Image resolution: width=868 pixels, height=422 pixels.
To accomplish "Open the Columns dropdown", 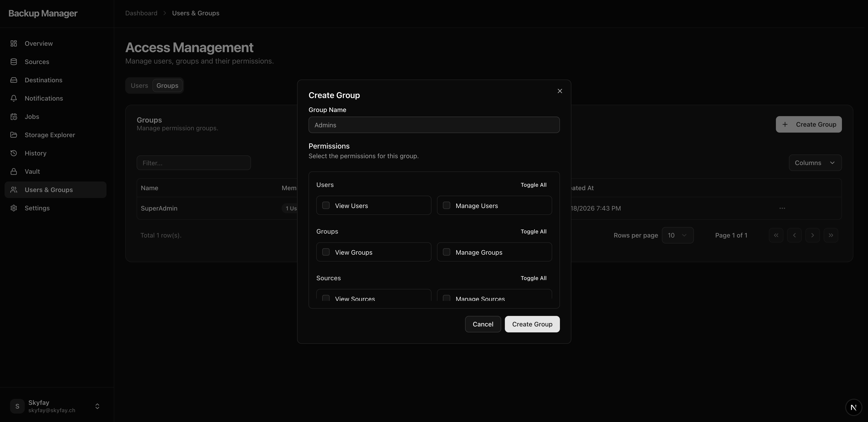I will coord(815,163).
